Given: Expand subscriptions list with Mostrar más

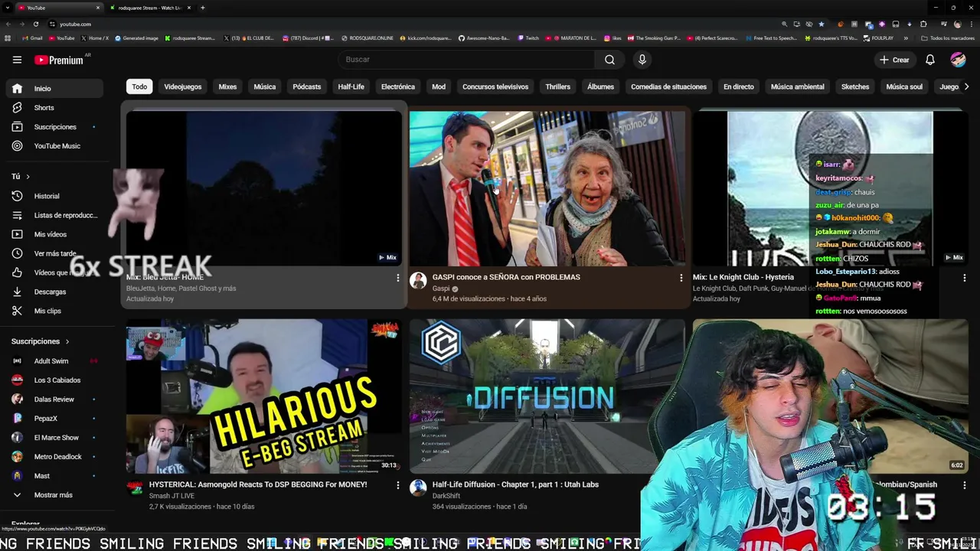Looking at the screenshot, I should click(54, 495).
